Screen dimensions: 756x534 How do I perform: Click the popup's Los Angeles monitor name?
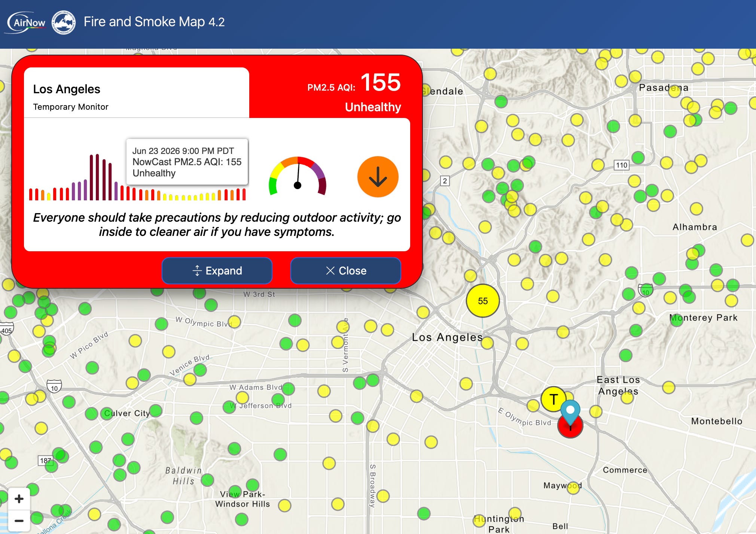click(x=67, y=89)
